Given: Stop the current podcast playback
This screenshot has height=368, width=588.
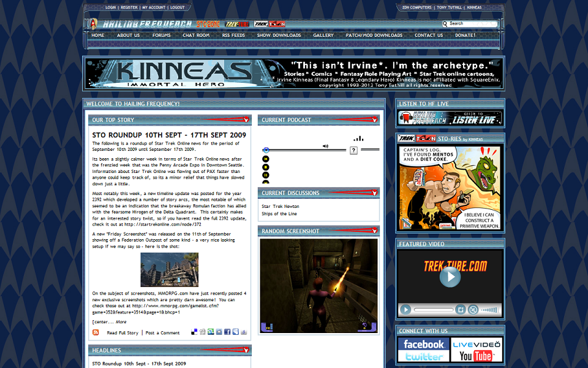Looking at the screenshot, I should point(265,167).
